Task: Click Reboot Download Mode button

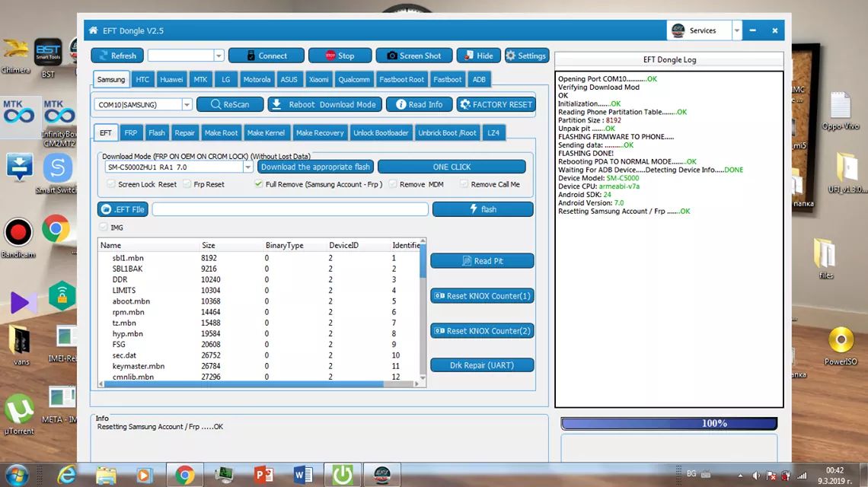Action: tap(325, 104)
